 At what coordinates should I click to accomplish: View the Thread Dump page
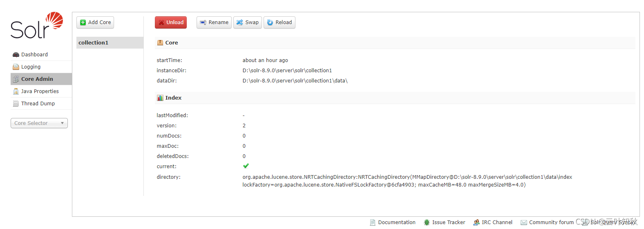coord(41,104)
